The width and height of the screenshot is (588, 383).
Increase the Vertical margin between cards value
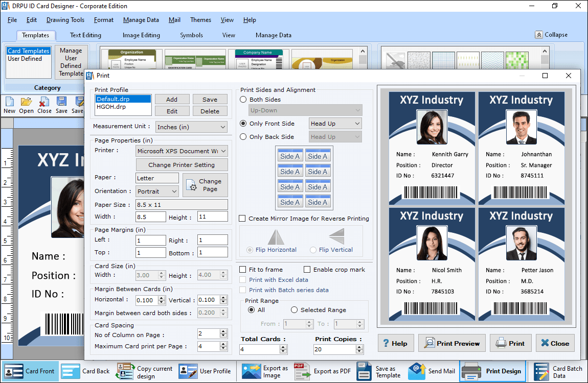point(223,298)
